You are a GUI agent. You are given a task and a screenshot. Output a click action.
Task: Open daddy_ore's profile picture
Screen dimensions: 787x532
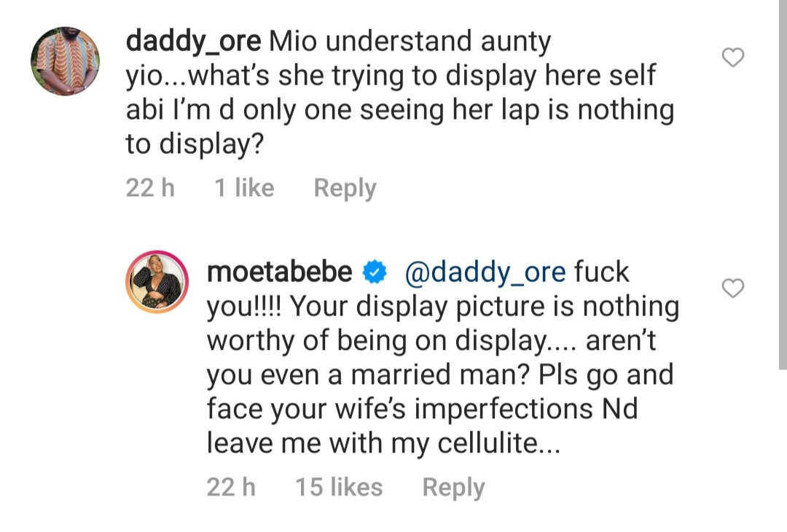[66, 61]
